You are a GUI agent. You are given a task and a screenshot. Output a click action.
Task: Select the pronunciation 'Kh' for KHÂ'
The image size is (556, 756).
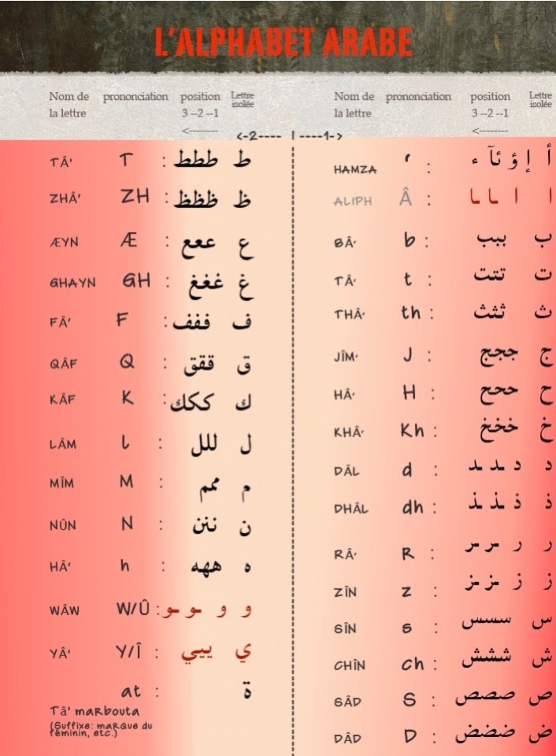click(412, 431)
